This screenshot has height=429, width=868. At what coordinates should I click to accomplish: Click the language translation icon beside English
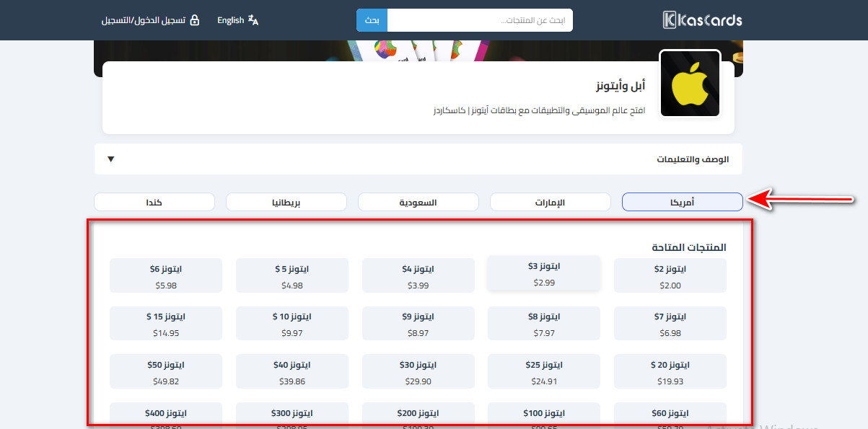pos(254,19)
